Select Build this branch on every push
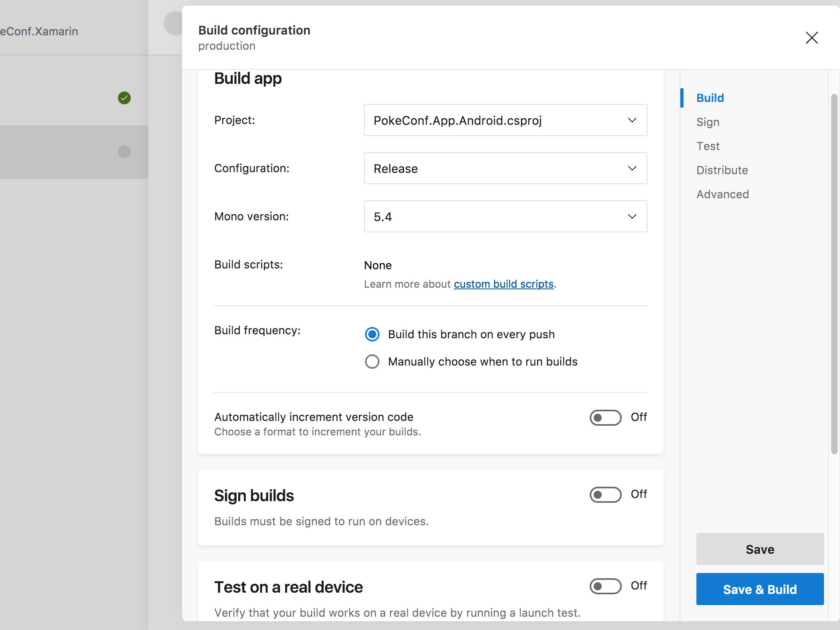The width and height of the screenshot is (840, 630). click(372, 334)
